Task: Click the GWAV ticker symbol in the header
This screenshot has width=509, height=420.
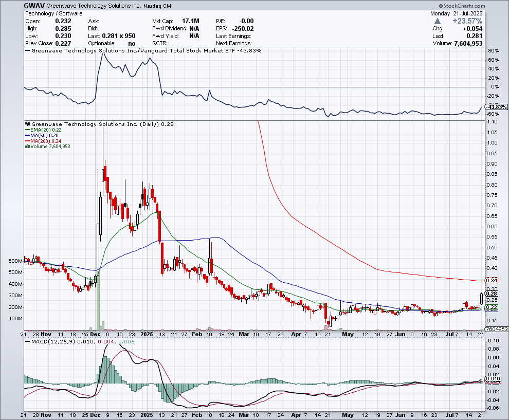Action: (x=34, y=6)
